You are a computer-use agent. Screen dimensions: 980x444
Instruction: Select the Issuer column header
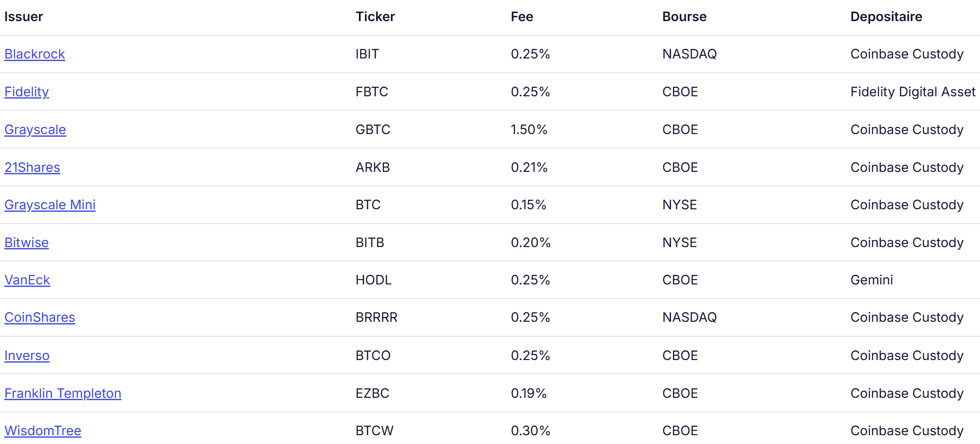(x=24, y=17)
